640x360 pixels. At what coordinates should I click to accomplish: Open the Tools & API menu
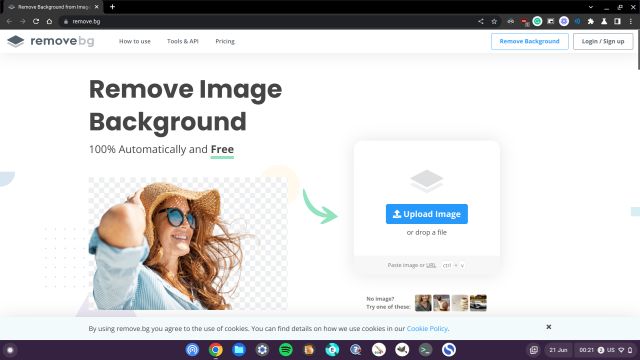point(183,41)
